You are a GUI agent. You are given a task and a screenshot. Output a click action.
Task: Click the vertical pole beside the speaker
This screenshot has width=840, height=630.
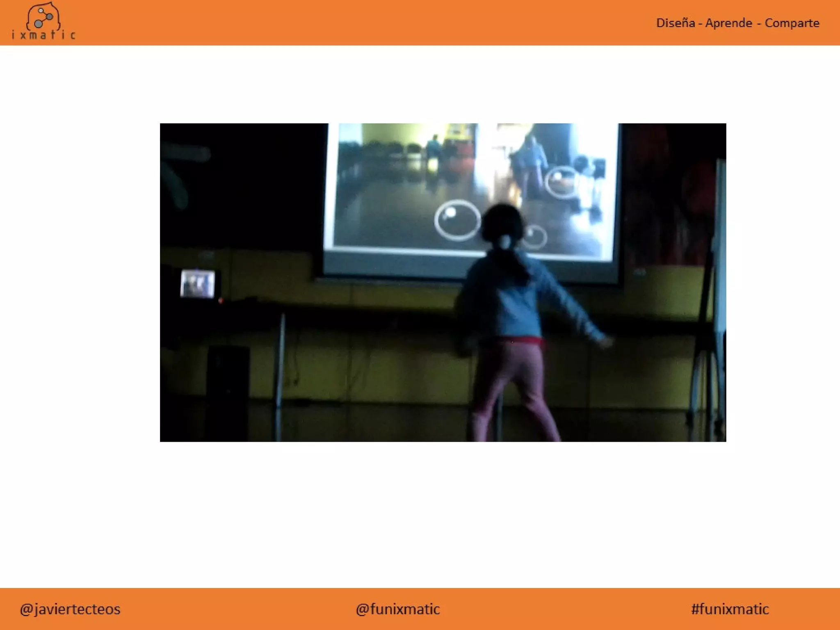point(281,369)
